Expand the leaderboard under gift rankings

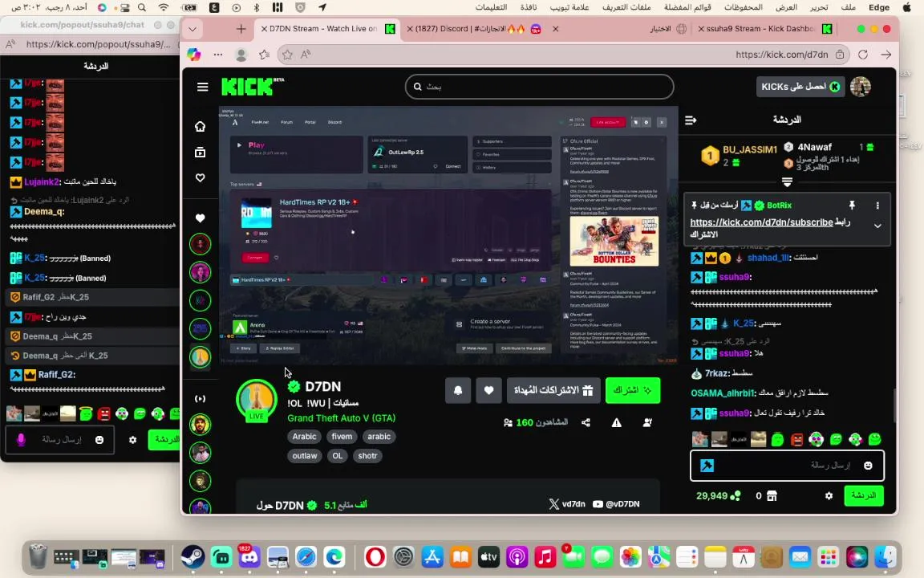click(787, 182)
